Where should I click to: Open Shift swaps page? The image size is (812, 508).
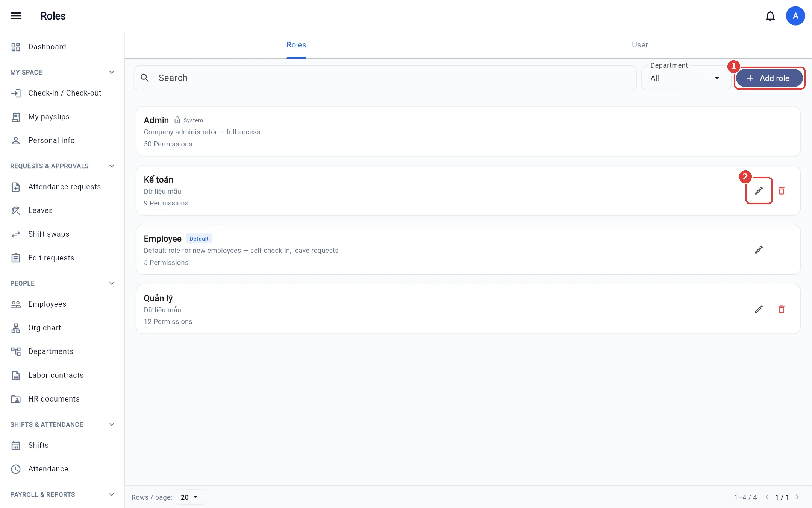[62, 234]
